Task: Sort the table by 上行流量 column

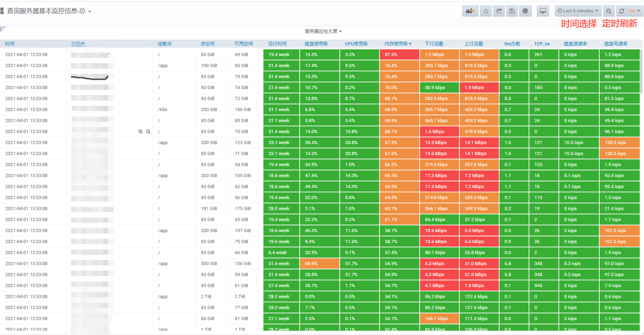Action: (474, 44)
